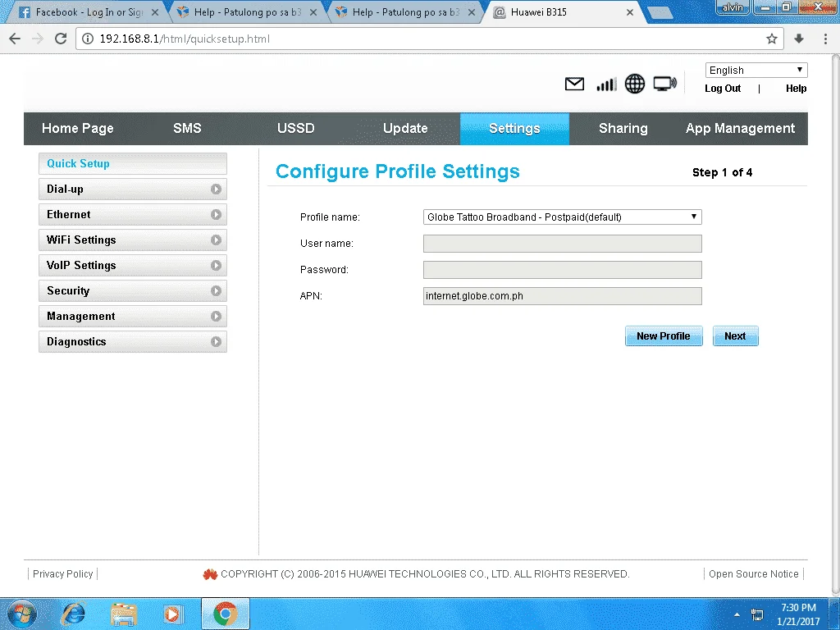Open the SMS envelope icon in header
This screenshot has width=840, height=630.
point(574,84)
